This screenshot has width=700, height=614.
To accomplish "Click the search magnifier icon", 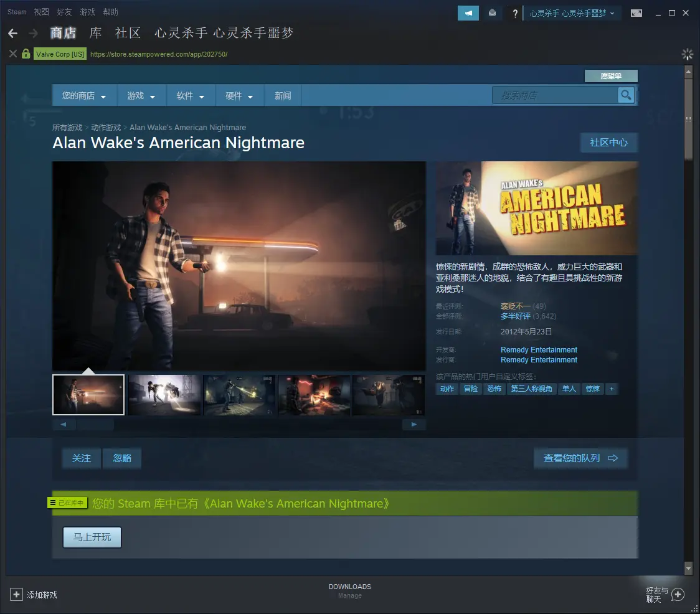I will pyautogui.click(x=626, y=95).
